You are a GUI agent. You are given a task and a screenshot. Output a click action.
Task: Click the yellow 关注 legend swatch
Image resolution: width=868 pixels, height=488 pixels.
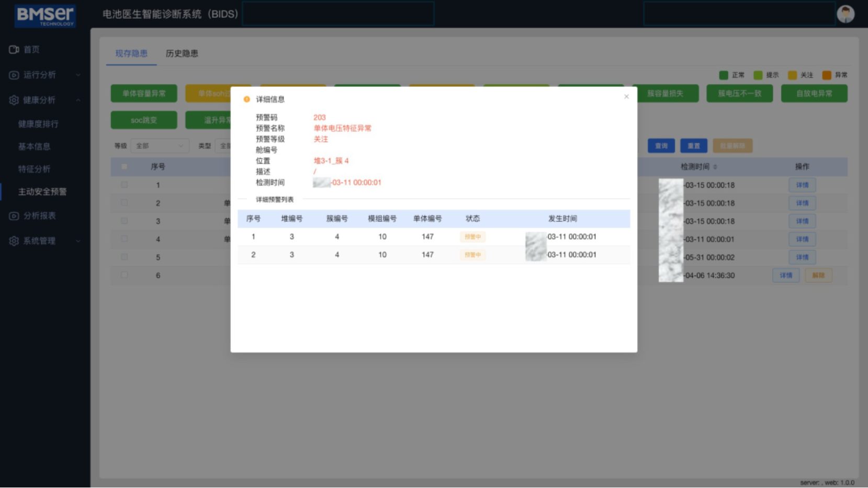pos(792,75)
